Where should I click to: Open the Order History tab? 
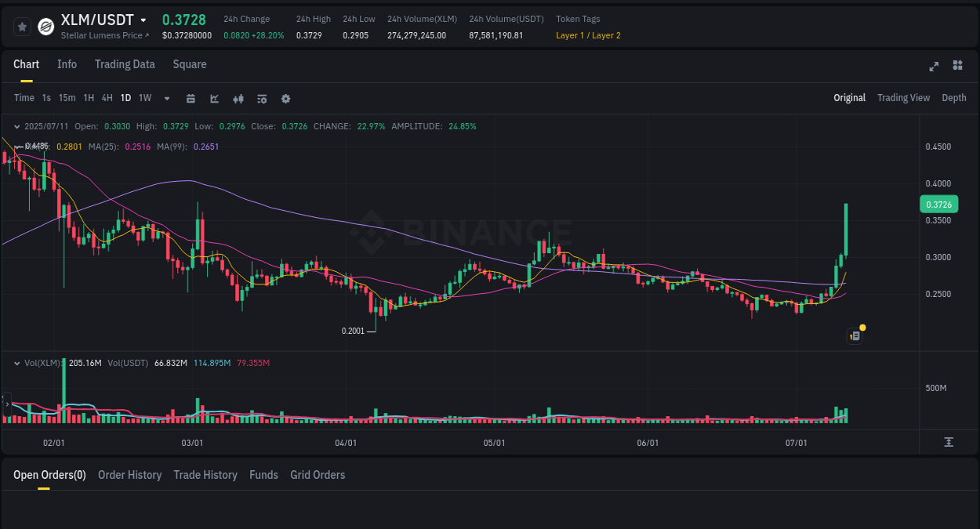tap(129, 475)
